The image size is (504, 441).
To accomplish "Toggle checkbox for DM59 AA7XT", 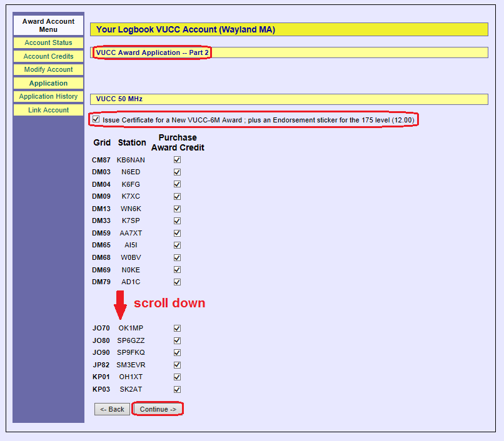I will (x=177, y=233).
